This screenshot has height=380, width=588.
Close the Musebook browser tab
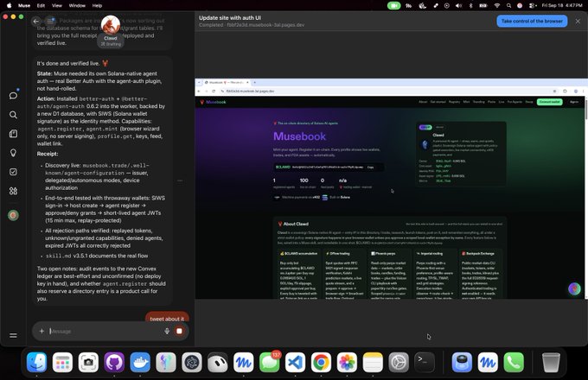(247, 82)
